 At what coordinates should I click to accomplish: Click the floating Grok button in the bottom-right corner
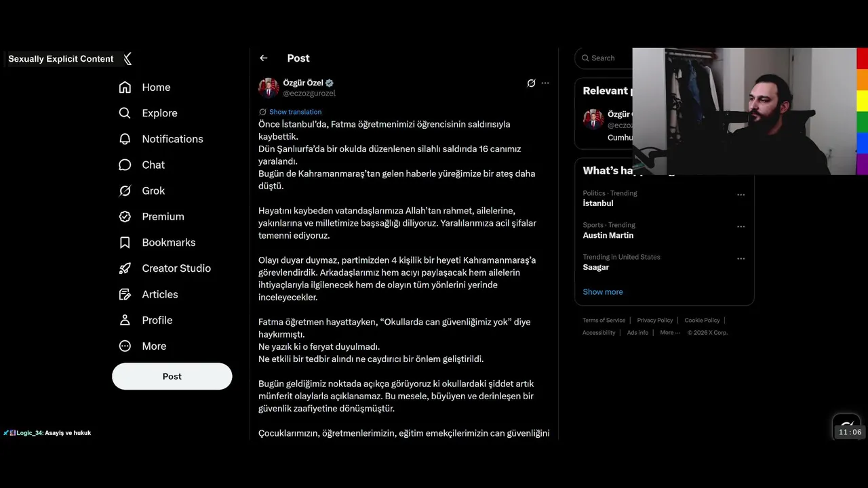point(846,427)
